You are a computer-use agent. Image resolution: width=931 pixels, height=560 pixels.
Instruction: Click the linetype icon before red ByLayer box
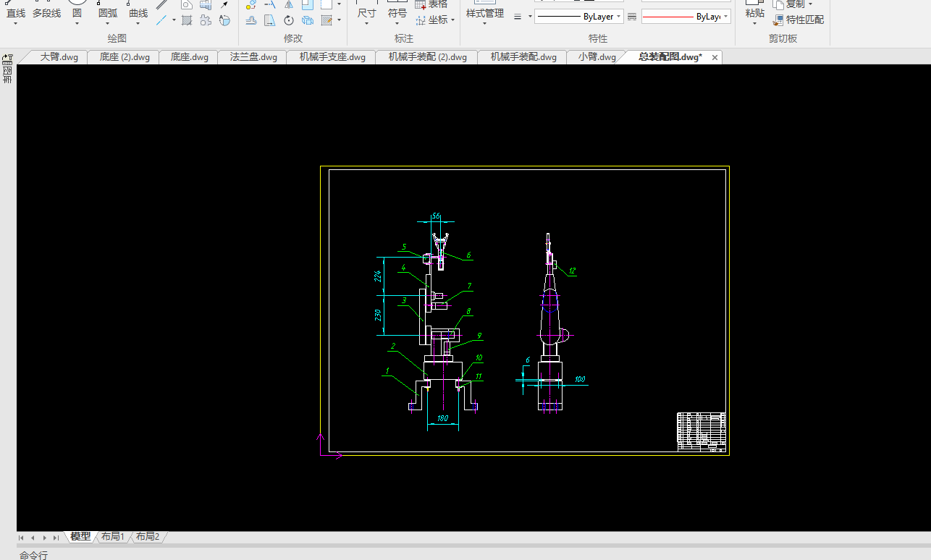(x=631, y=16)
